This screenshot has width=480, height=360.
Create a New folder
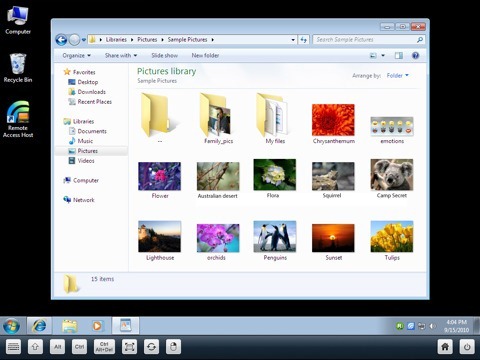tap(205, 55)
